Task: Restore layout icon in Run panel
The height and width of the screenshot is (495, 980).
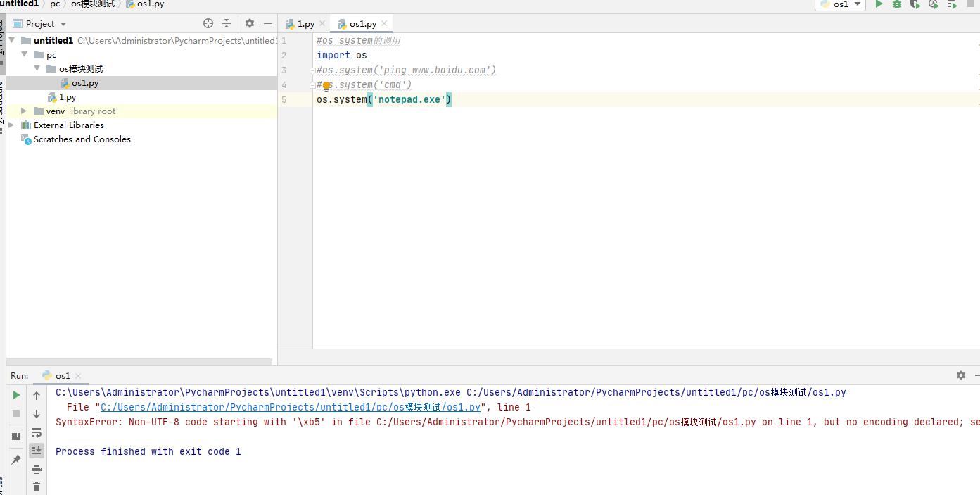Action: (16, 437)
